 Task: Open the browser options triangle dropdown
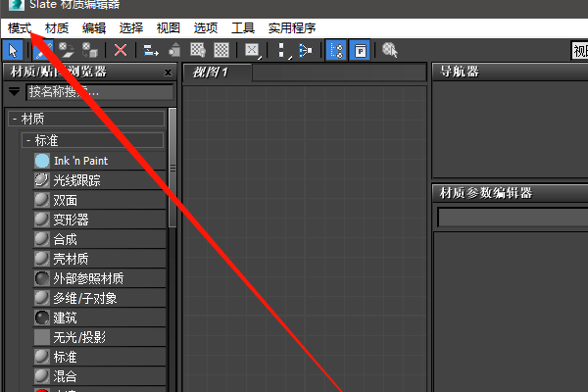click(15, 91)
